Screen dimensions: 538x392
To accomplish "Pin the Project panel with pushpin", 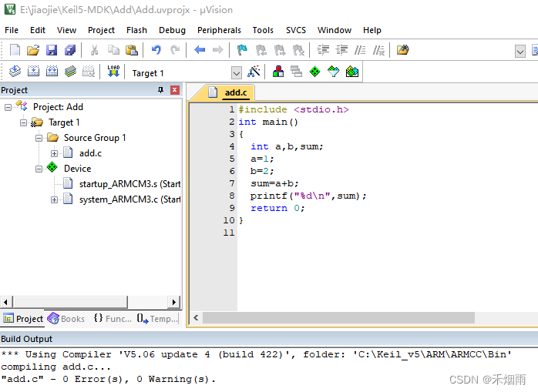I will click(x=160, y=90).
